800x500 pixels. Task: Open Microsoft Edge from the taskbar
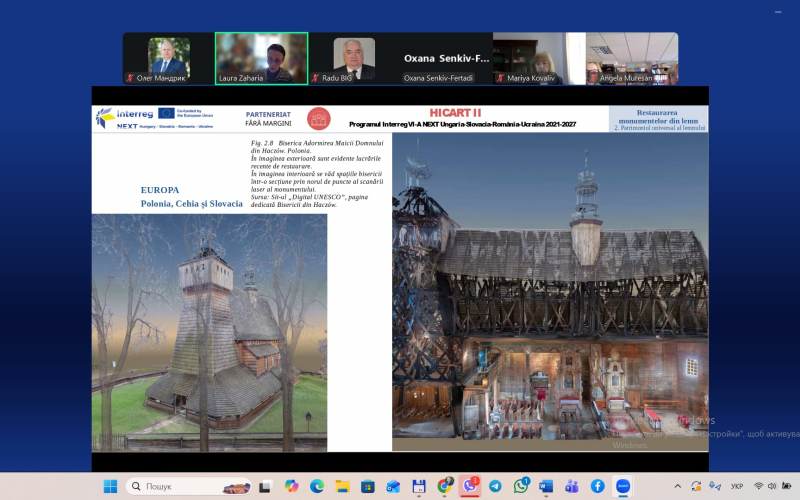click(x=317, y=486)
